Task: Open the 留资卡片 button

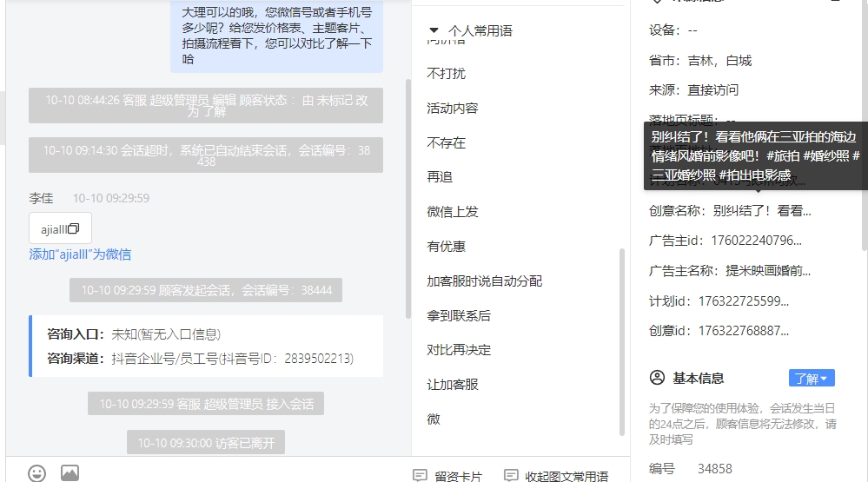Action: pyautogui.click(x=447, y=476)
